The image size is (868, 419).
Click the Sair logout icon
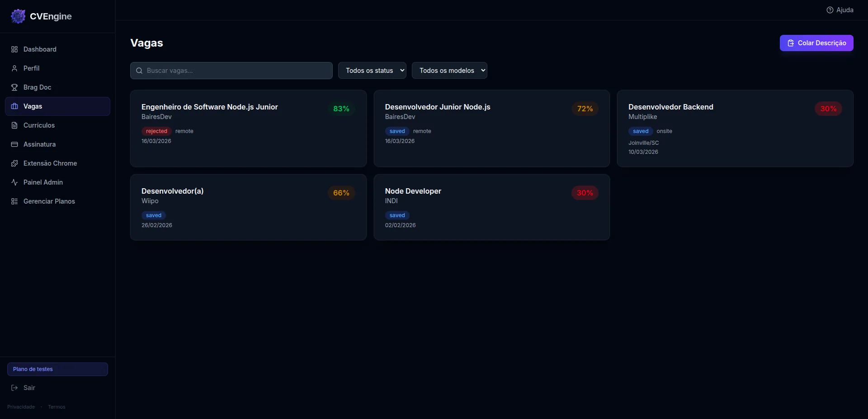[x=14, y=388]
